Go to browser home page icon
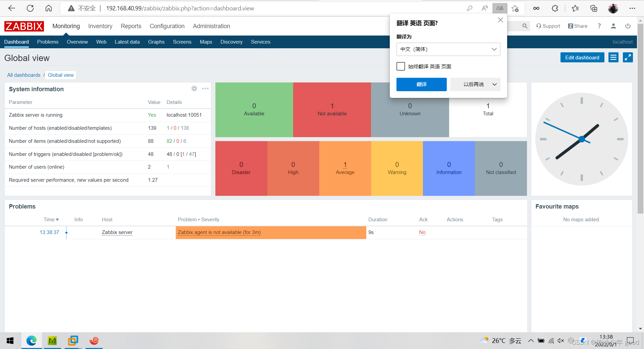 [x=49, y=8]
